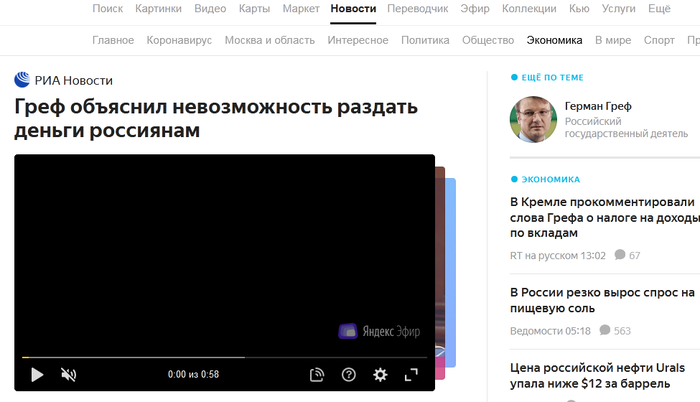Click the Экономика section heading in sidebar
The width and height of the screenshot is (700, 402).
pyautogui.click(x=550, y=179)
